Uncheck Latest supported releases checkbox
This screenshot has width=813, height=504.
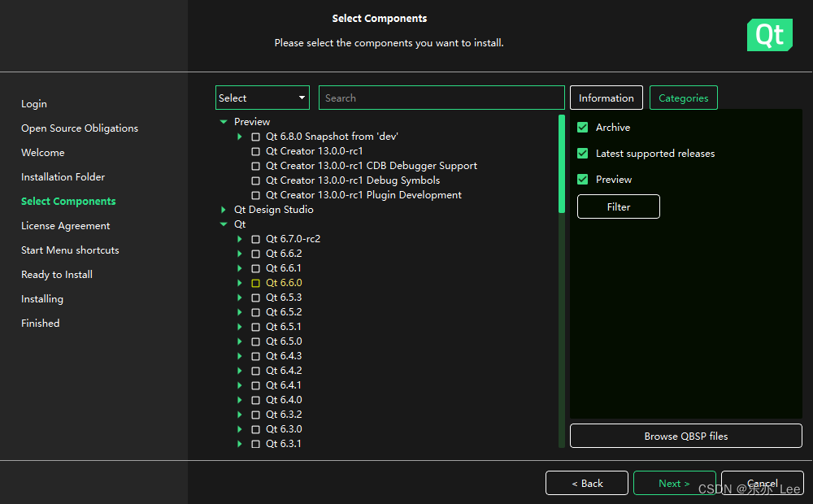(583, 153)
